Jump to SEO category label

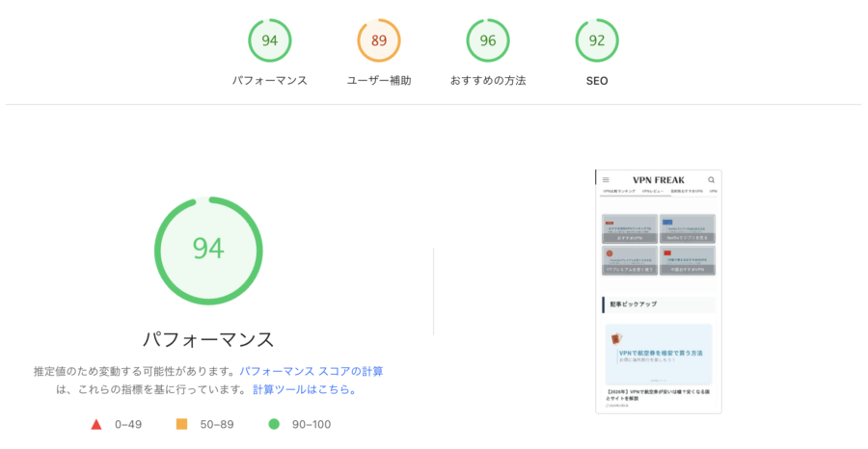click(597, 81)
